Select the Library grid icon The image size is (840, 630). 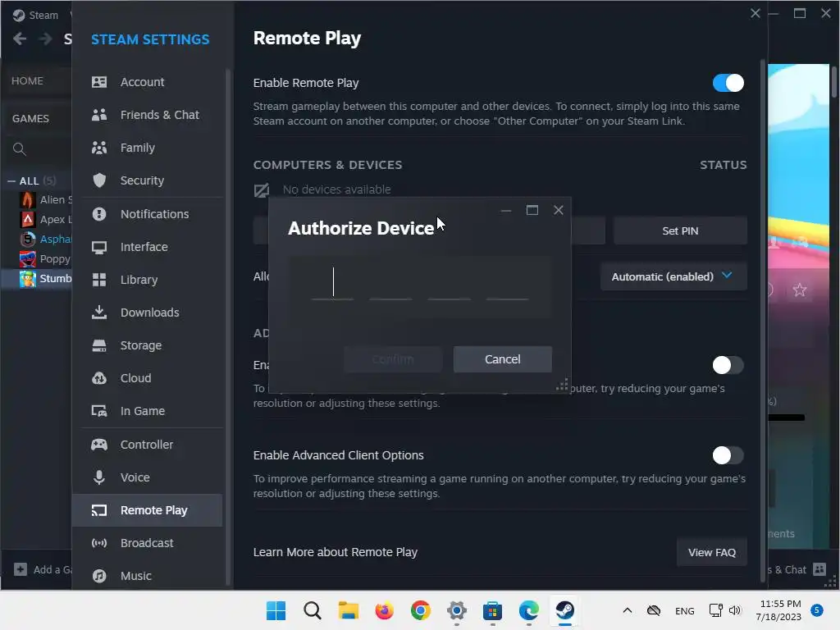pos(99,280)
